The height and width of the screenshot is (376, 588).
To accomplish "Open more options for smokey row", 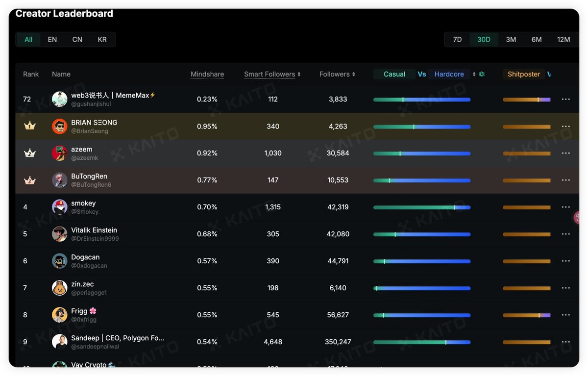I will [565, 207].
